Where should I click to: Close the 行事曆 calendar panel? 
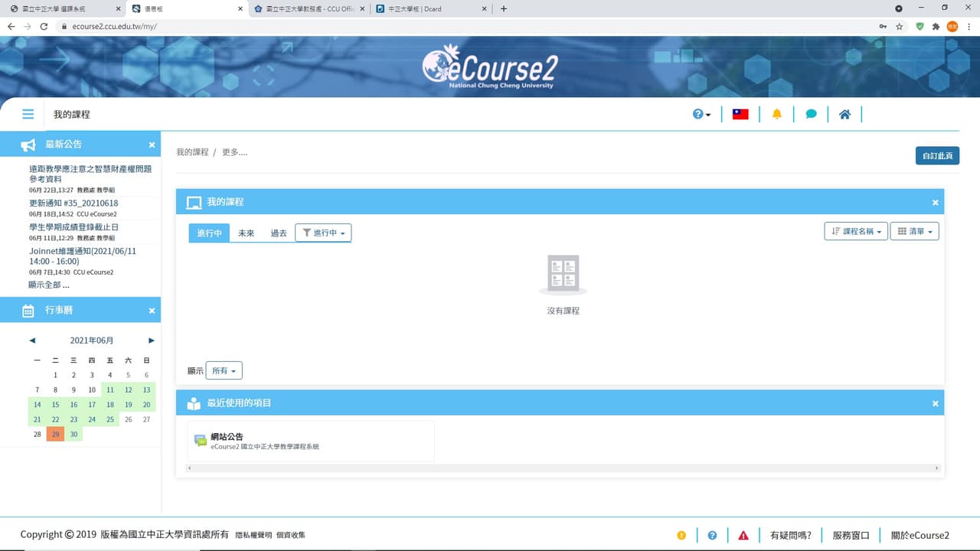click(x=151, y=310)
